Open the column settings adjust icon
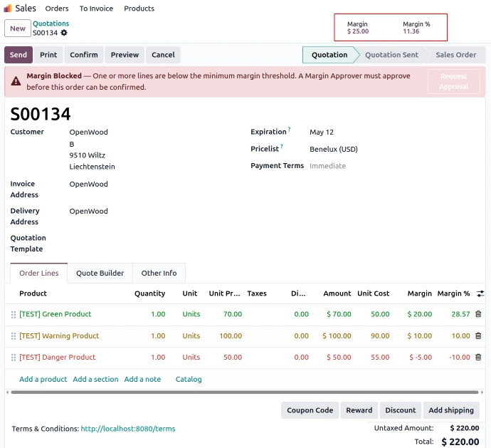 [x=480, y=293]
